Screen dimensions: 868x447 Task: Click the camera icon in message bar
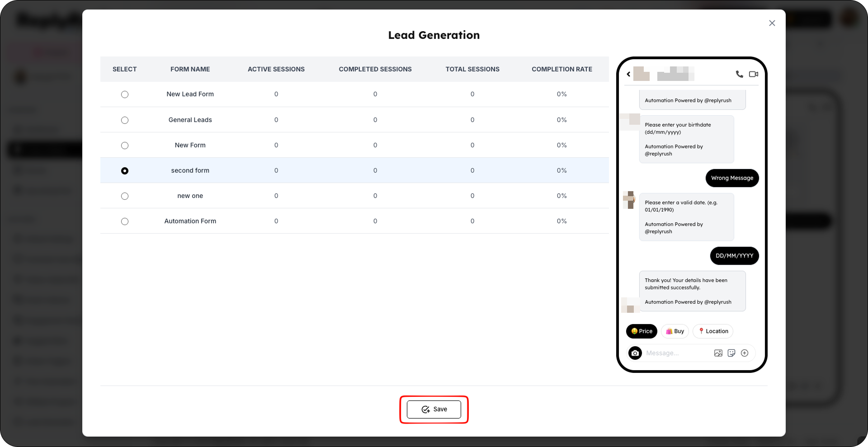point(635,353)
